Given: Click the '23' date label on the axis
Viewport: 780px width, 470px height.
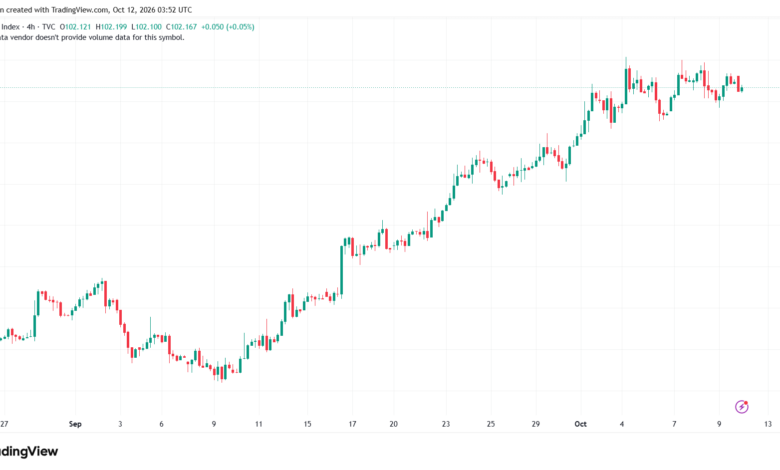Looking at the screenshot, I should tap(446, 424).
